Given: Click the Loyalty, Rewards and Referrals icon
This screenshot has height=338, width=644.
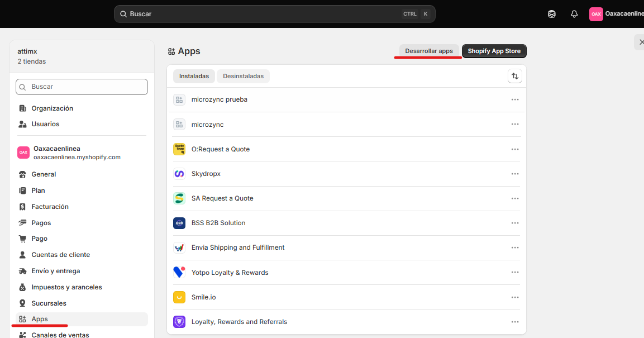Looking at the screenshot, I should (179, 322).
